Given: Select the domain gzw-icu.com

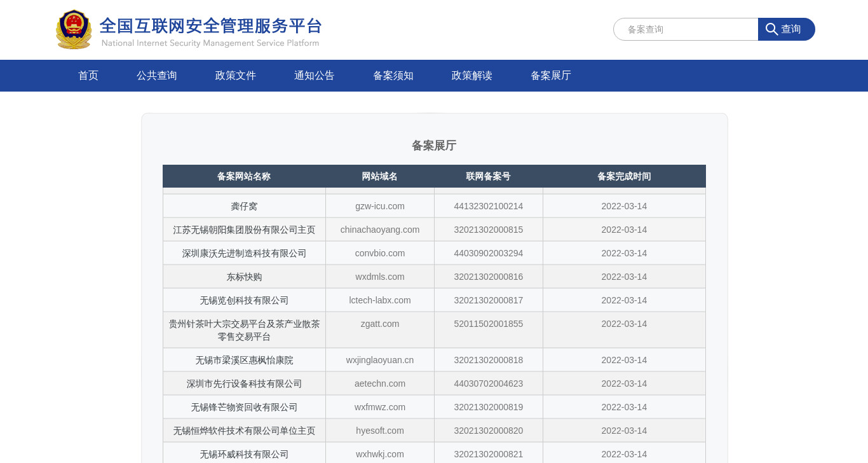Looking at the screenshot, I should (x=380, y=206).
